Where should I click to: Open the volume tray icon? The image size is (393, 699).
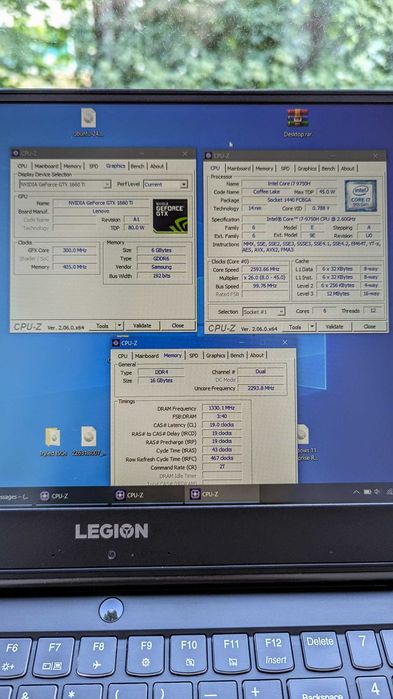click(377, 492)
